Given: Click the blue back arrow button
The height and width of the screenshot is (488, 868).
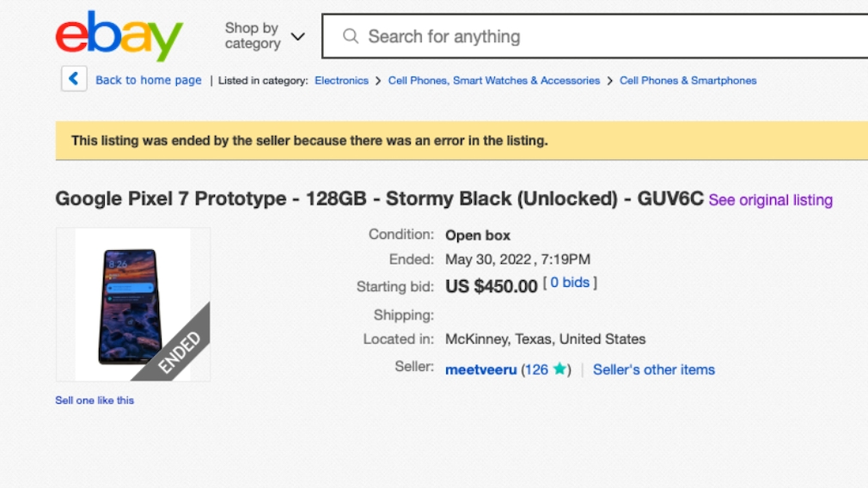Looking at the screenshot, I should [x=74, y=79].
